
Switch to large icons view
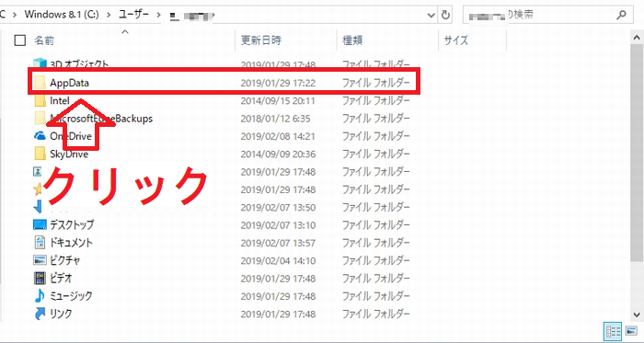point(630,331)
